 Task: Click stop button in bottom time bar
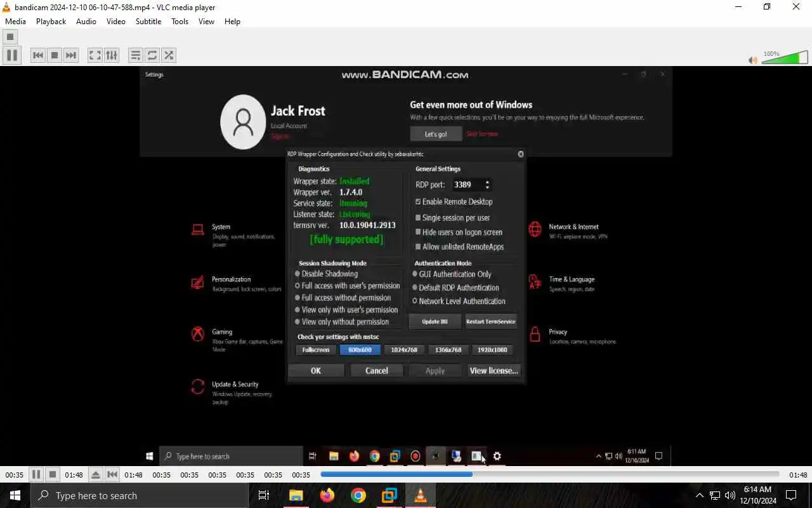coord(53,474)
